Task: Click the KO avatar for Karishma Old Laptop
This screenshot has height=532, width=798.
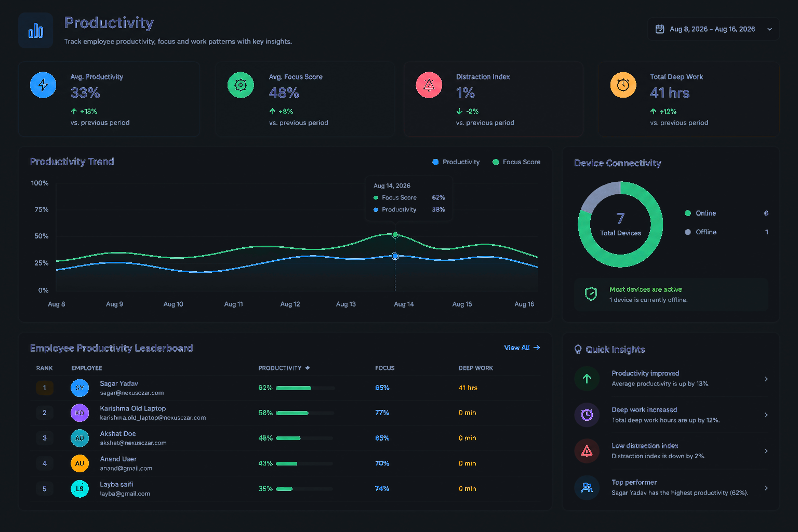Action: coord(79,413)
